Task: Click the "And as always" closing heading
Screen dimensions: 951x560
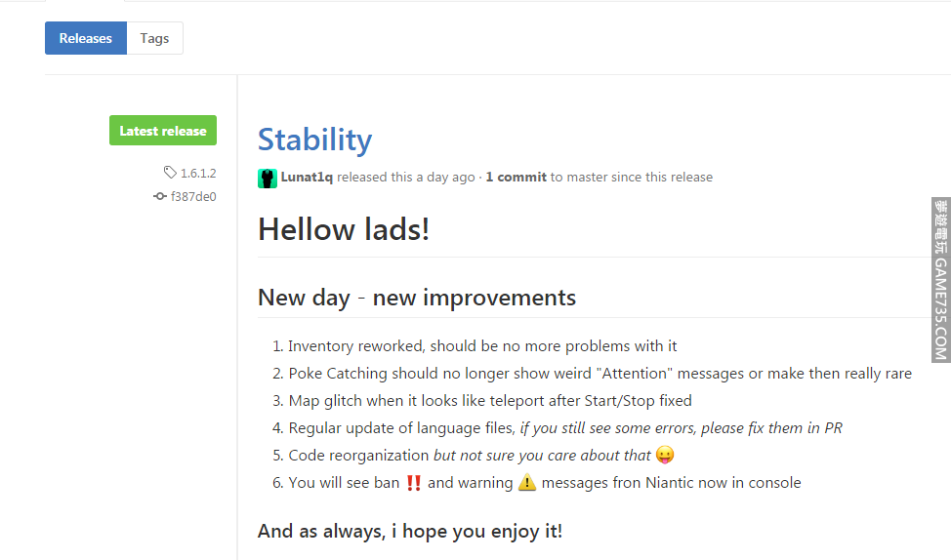Action: 410,531
